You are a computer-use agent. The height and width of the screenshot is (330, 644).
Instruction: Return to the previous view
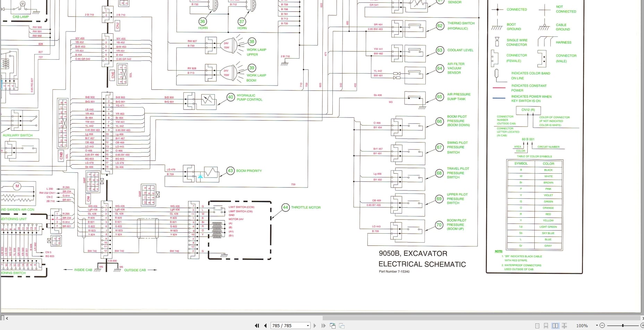tap(332, 325)
